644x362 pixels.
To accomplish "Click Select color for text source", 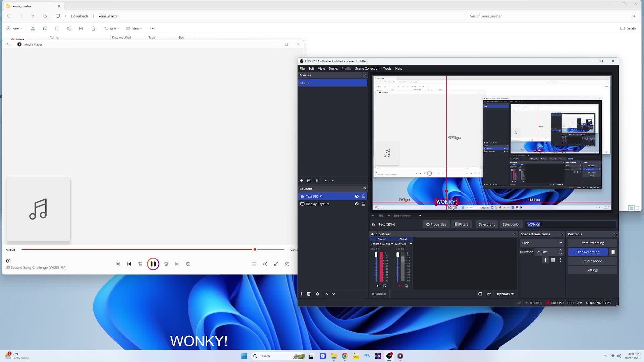I will 511,224.
